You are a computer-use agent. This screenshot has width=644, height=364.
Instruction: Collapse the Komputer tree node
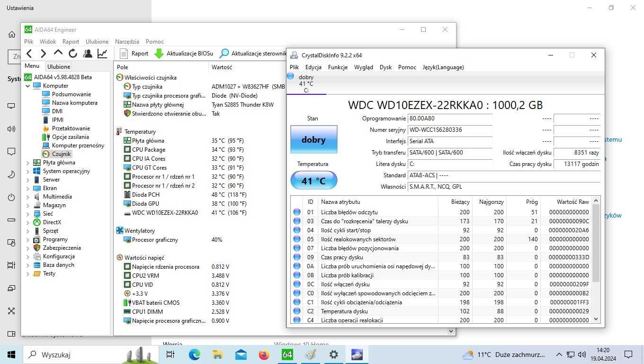tap(28, 86)
